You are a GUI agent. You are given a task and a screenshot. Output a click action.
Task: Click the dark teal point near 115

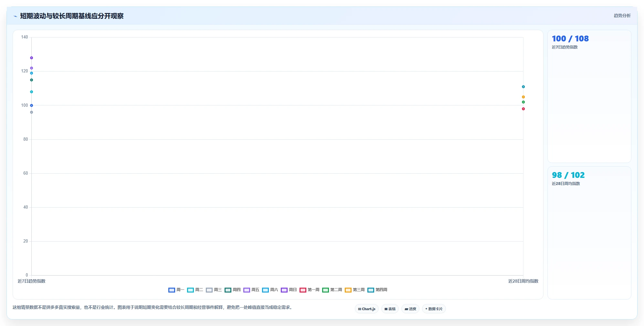pos(31,80)
